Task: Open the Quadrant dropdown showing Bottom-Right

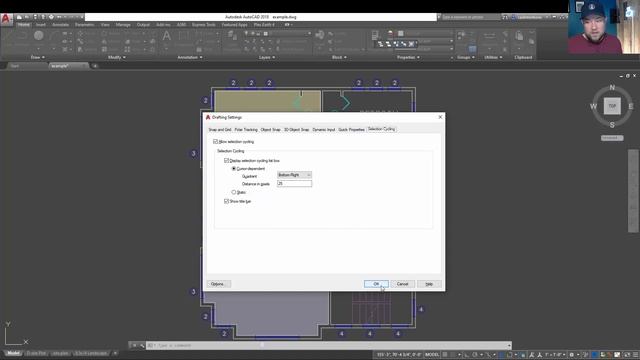Action: 294,175
